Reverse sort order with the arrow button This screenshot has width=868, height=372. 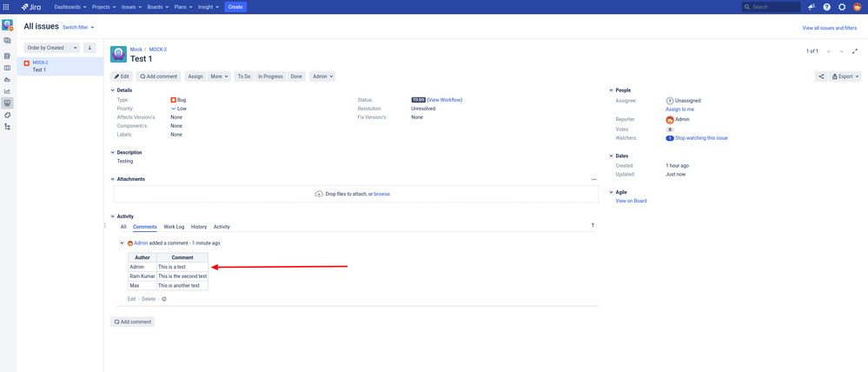pyautogui.click(x=89, y=48)
